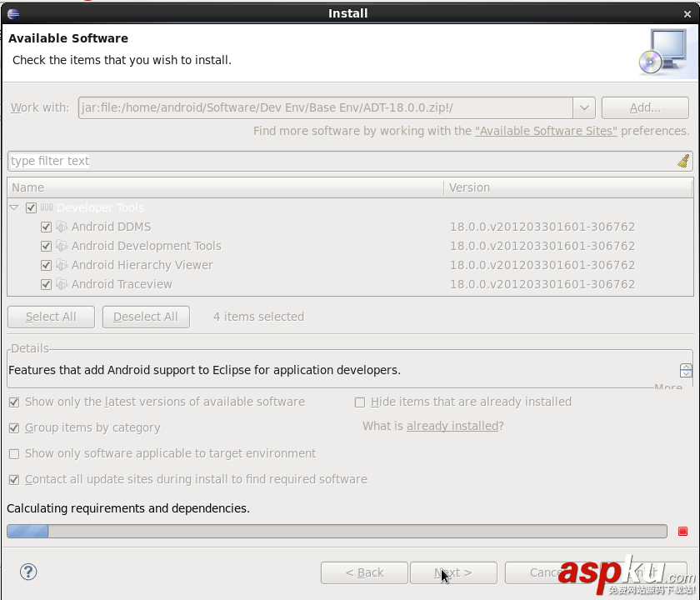Uncheck the Android Traceview checkbox
This screenshot has width=700, height=600.
[46, 284]
